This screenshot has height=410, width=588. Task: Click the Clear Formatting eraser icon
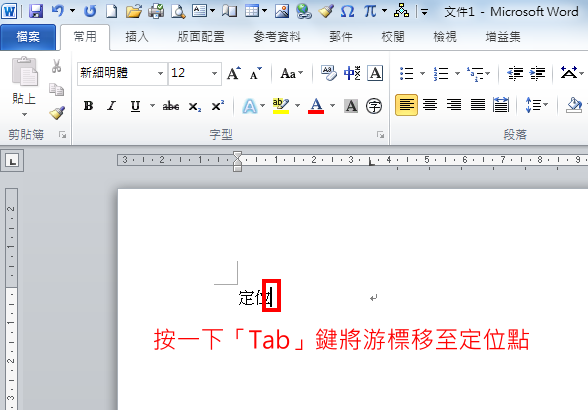[x=328, y=73]
